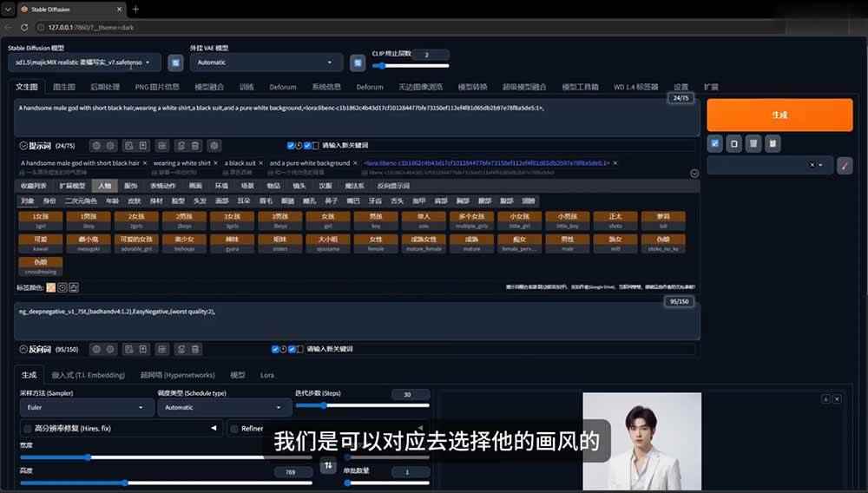Click the paint palette style edit icon
Screen dimensions: 868x493
click(x=845, y=165)
